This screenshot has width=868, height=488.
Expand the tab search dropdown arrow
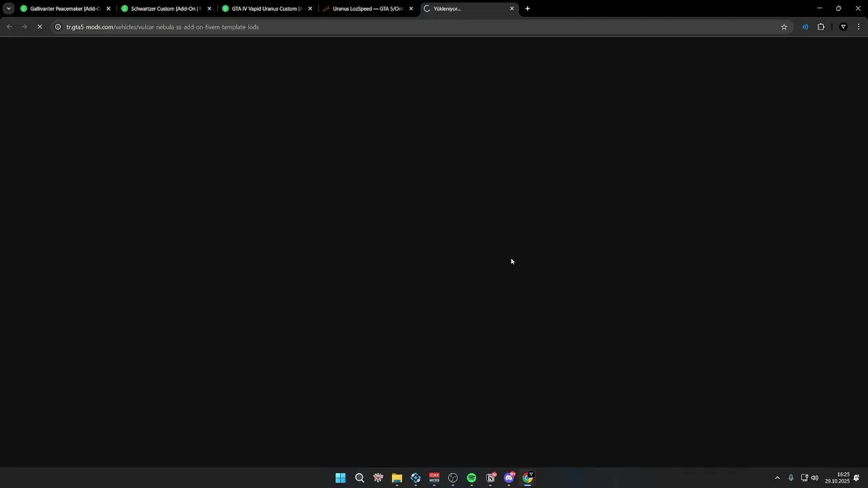coord(9,9)
